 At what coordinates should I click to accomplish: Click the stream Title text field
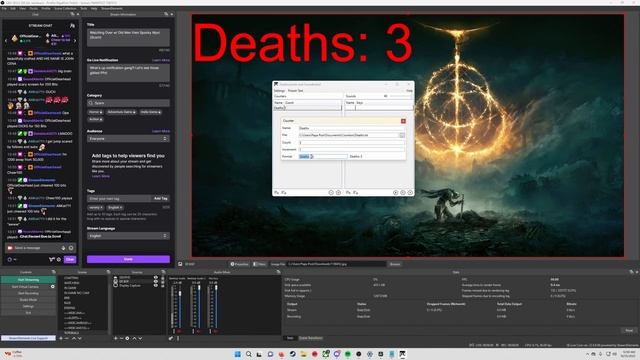click(x=128, y=38)
